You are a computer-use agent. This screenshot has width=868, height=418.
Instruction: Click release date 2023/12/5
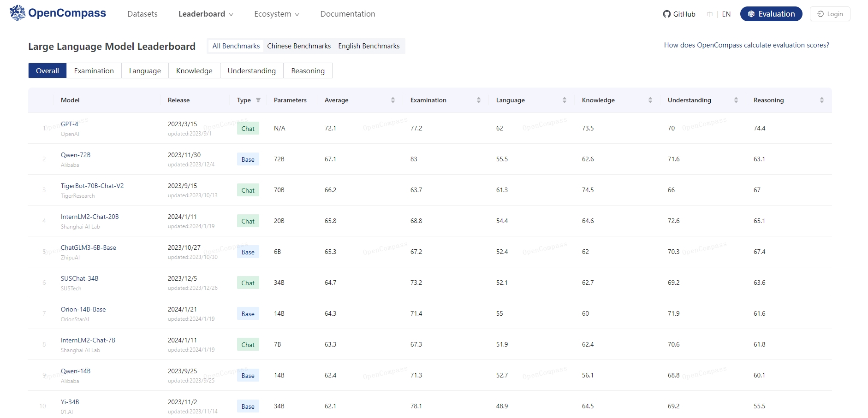[x=183, y=278]
